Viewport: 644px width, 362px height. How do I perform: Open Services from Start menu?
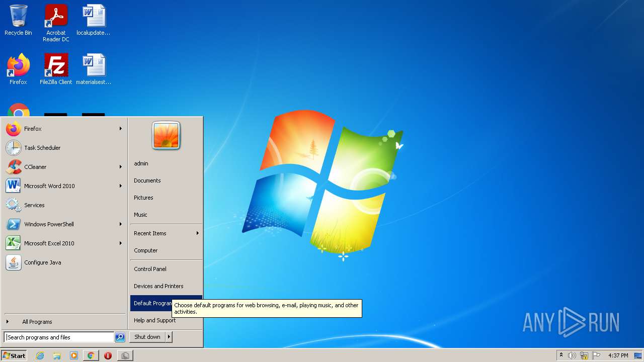coord(64,205)
